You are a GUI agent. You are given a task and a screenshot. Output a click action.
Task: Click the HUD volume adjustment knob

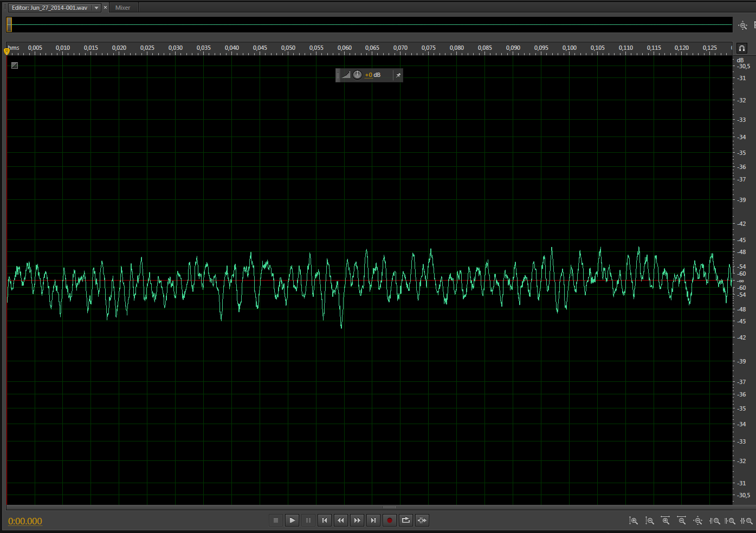coord(358,75)
